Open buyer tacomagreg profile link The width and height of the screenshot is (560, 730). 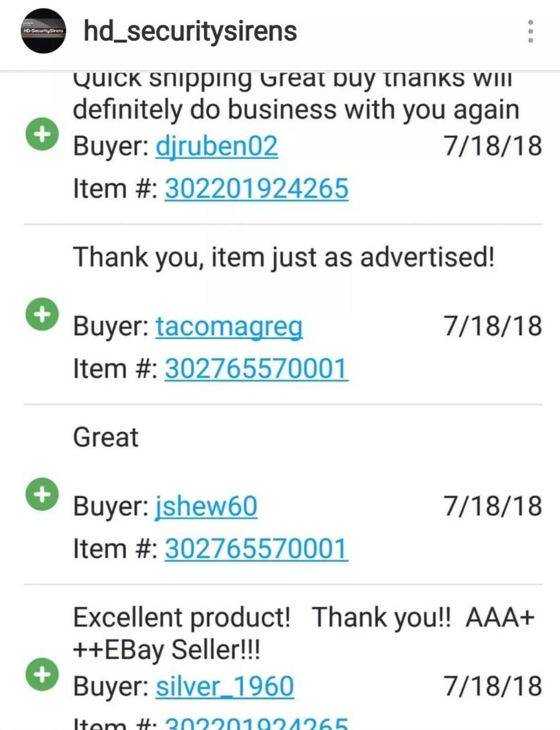[x=229, y=327]
